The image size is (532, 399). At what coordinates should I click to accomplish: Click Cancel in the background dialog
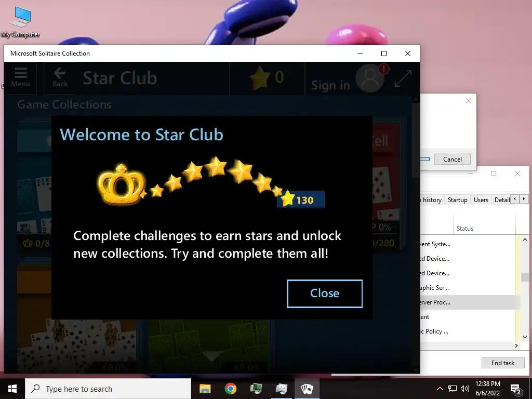pos(453,159)
